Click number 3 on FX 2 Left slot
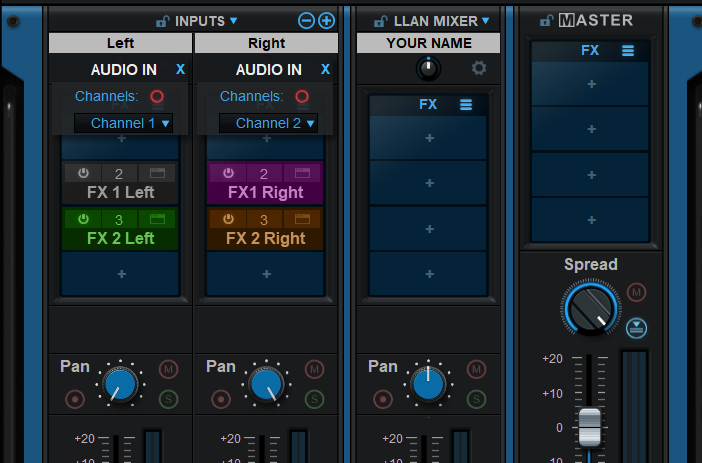Screen dimensions: 702x463 [x=119, y=219]
